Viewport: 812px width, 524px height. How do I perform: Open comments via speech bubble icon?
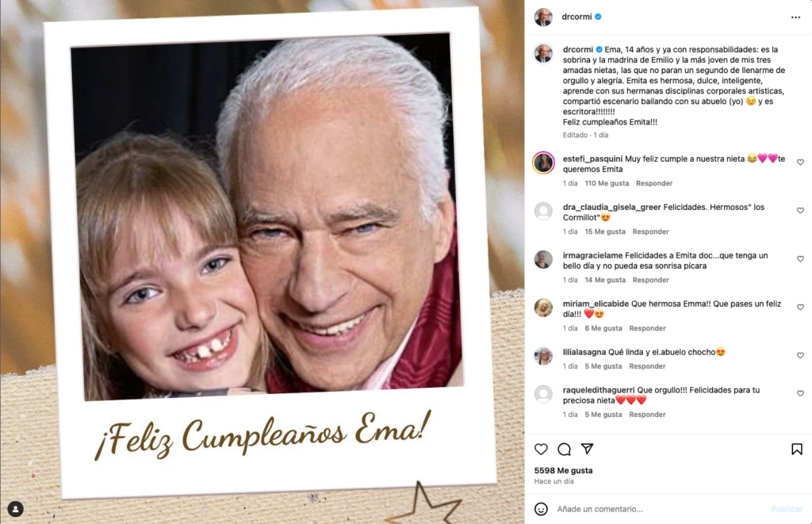click(x=565, y=449)
